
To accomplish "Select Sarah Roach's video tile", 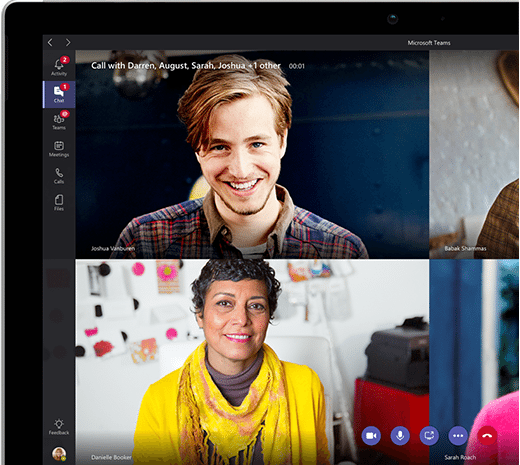I will [474, 362].
